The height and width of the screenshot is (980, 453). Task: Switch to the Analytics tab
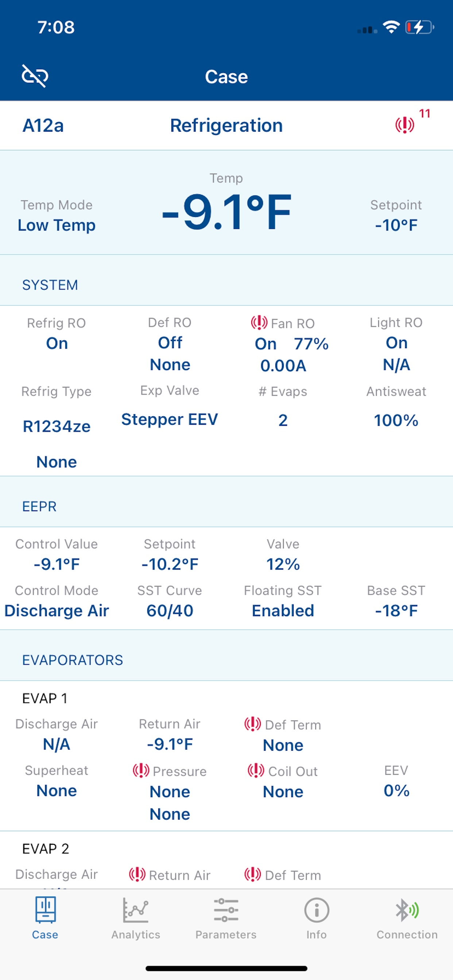(x=136, y=918)
